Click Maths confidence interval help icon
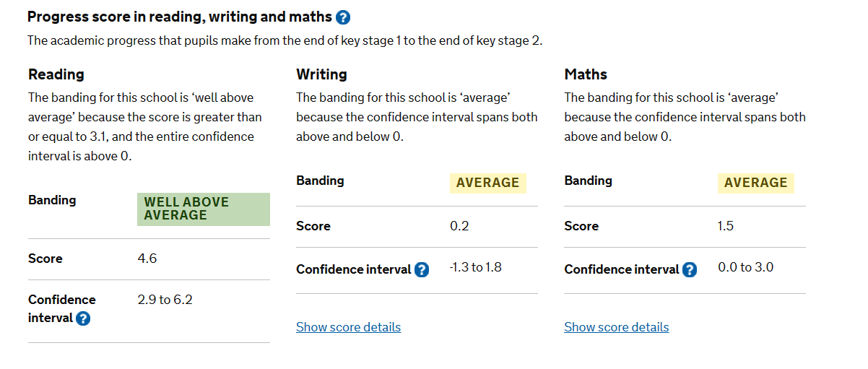 690,270
